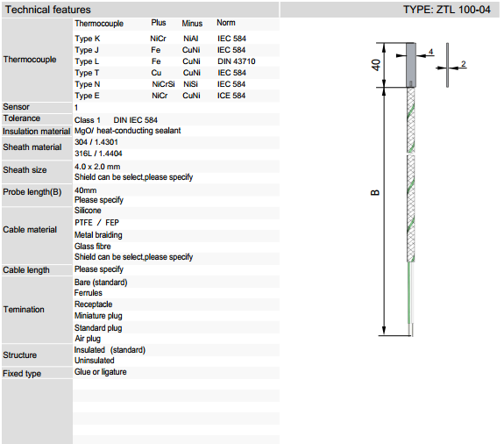Click 'Receptacle' termination option

pyautogui.click(x=94, y=304)
